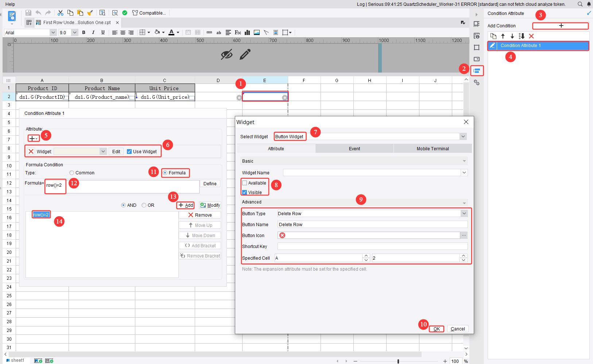Screen dimensions: 593x364
Task: Uncheck the Visible checkbox
Action: tap(245, 192)
